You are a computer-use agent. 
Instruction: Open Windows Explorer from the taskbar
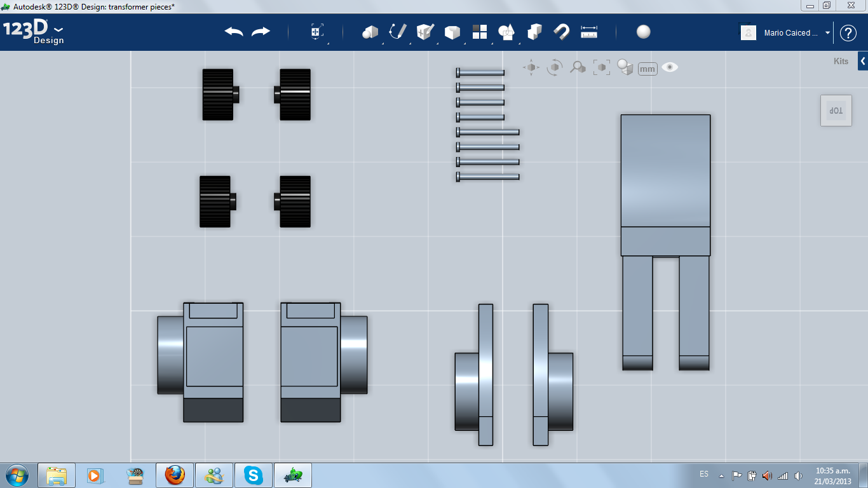coord(57,475)
